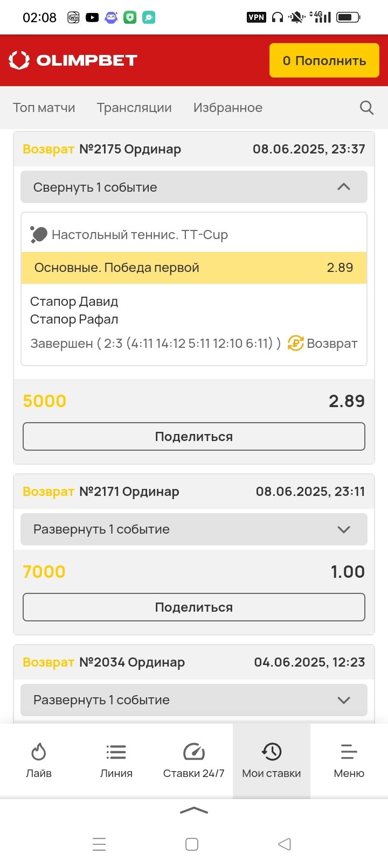The height and width of the screenshot is (868, 388).
Task: Open the Меню hamburger icon
Action: [349, 752]
